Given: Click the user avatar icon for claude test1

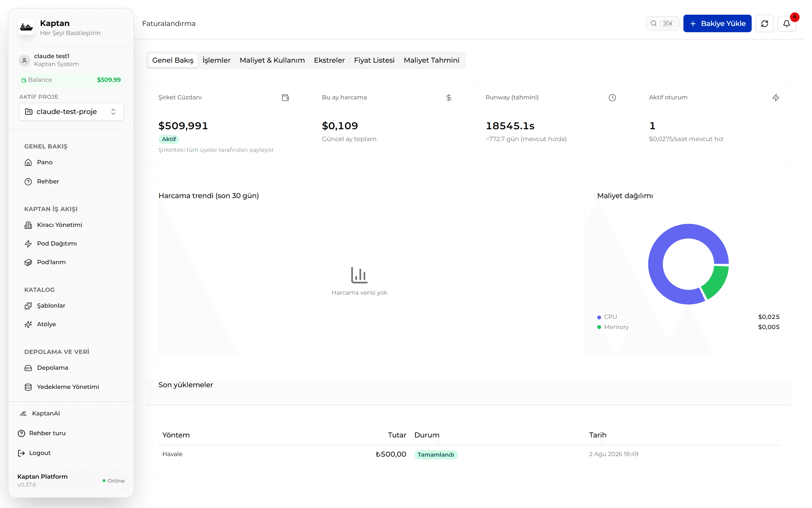Looking at the screenshot, I should click(25, 60).
